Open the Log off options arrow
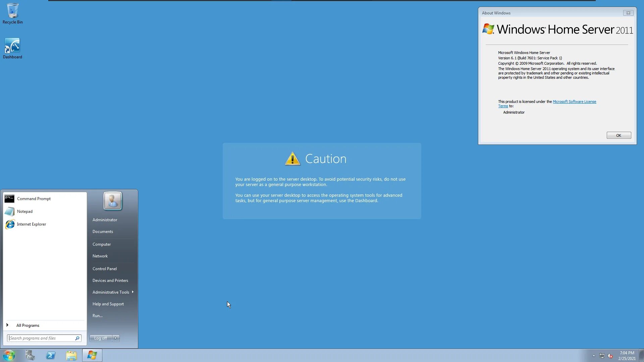The image size is (644, 362). [116, 338]
